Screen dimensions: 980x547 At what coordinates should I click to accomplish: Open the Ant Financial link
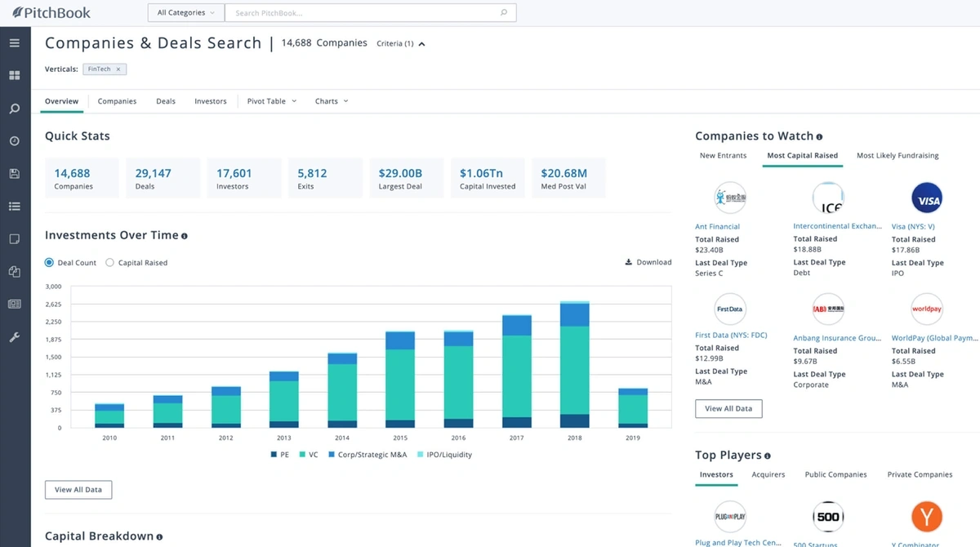[x=718, y=227]
